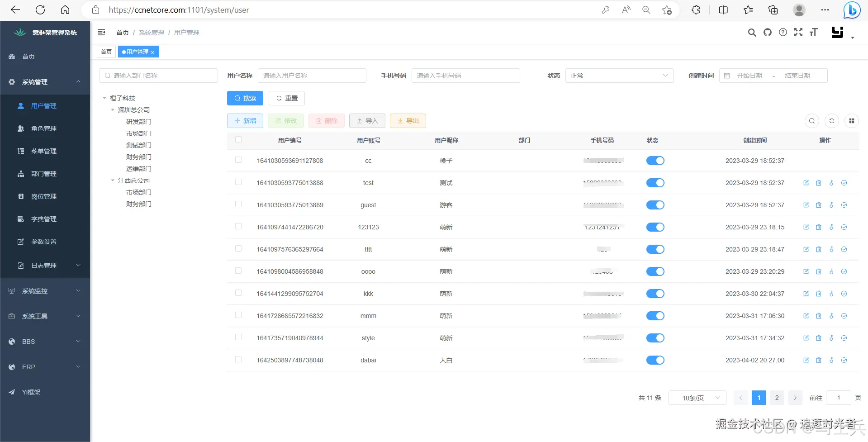Toggle status switch for user cc

pos(655,161)
